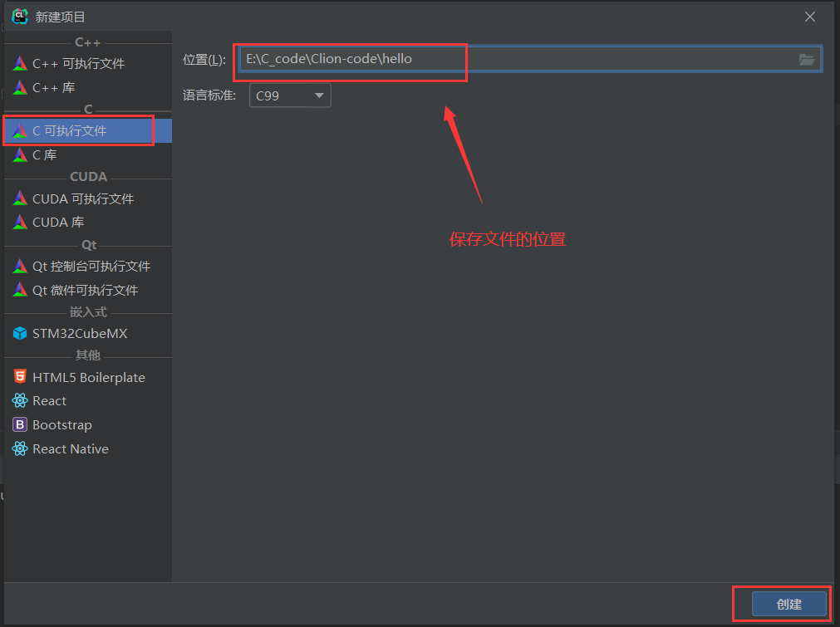
Task: Click the 位置 location path input field
Action: coord(530,59)
